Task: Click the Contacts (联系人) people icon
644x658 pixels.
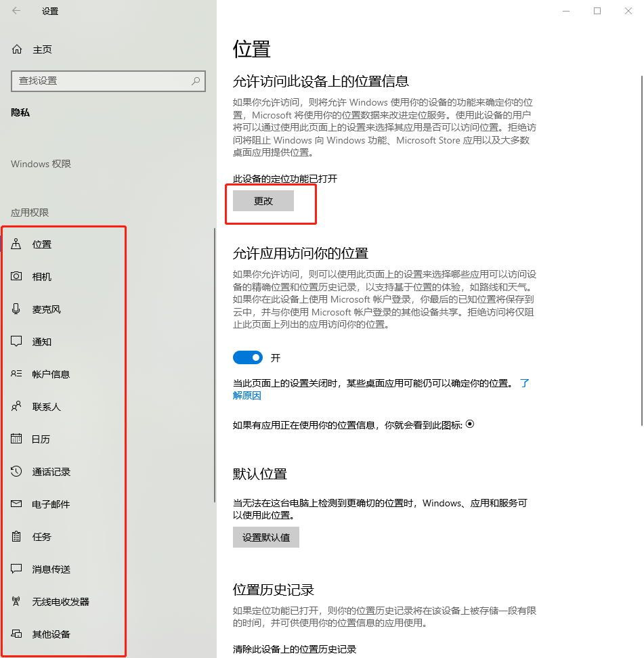Action: pos(17,407)
